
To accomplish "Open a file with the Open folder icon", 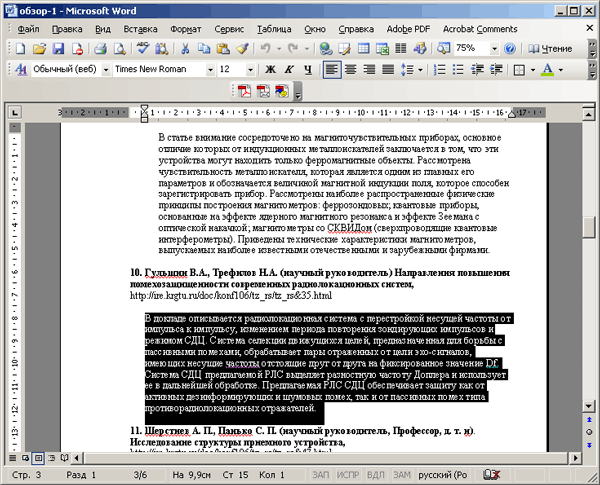I will [x=40, y=48].
